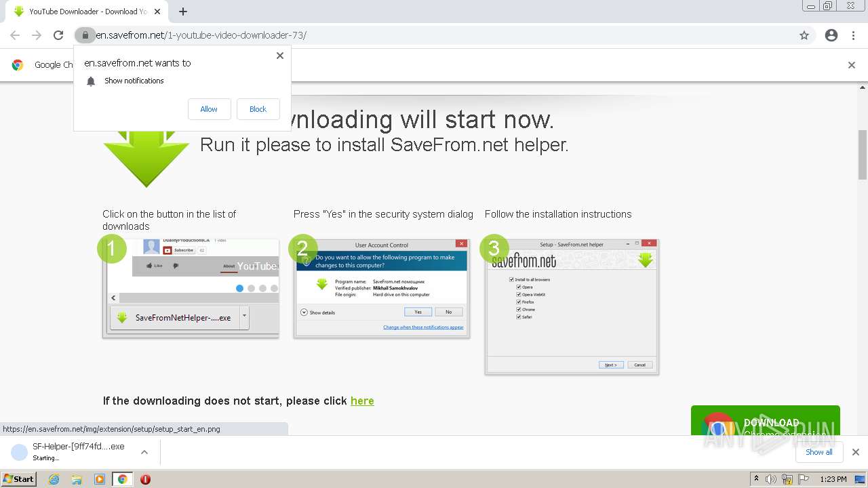Close the downloads shelf
Screen dimensions: 868x488
pos(856,452)
